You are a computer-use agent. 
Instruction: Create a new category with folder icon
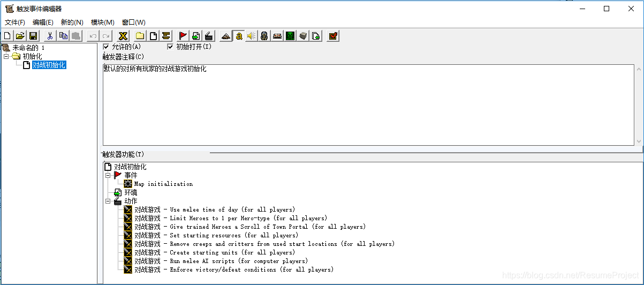click(x=140, y=36)
